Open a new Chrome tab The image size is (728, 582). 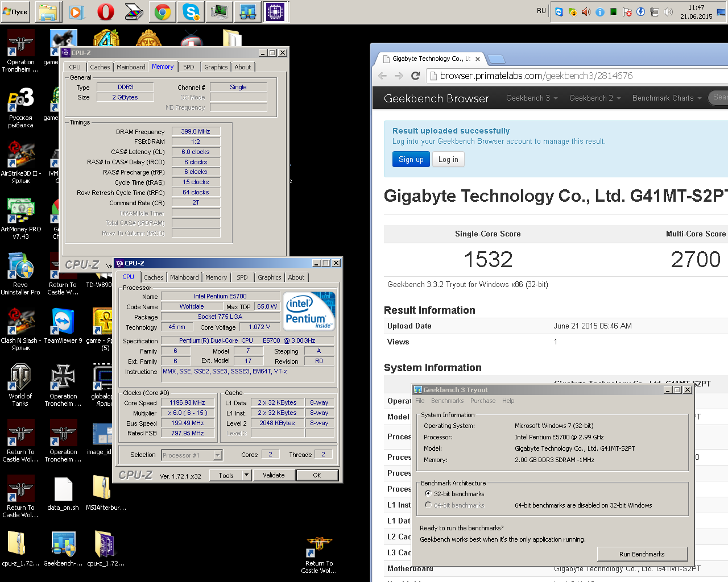[497, 59]
